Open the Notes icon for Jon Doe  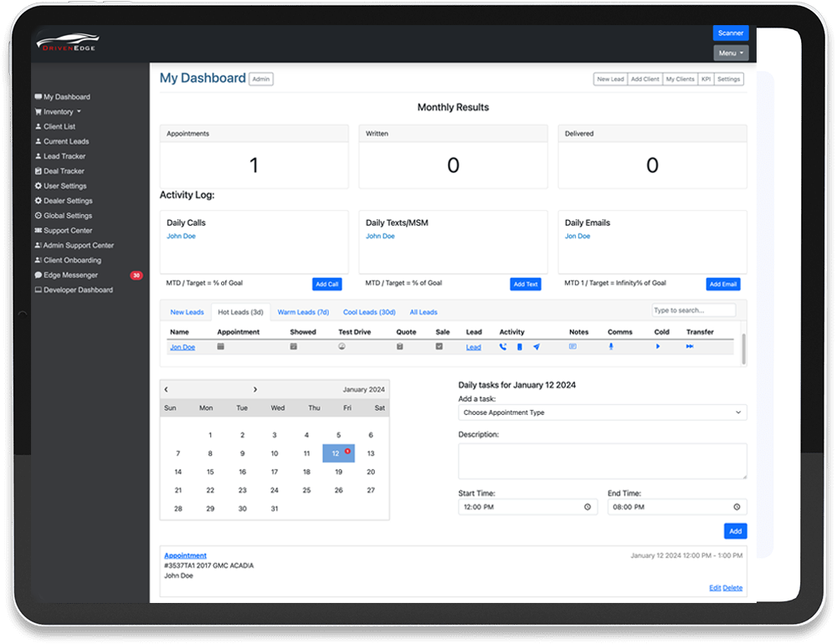click(573, 346)
